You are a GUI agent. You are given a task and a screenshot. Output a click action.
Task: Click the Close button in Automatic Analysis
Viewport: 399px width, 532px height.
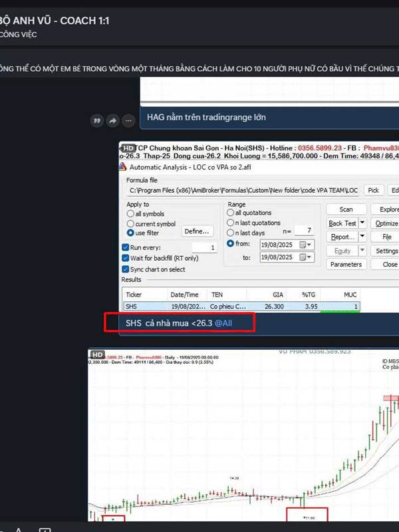click(386, 264)
